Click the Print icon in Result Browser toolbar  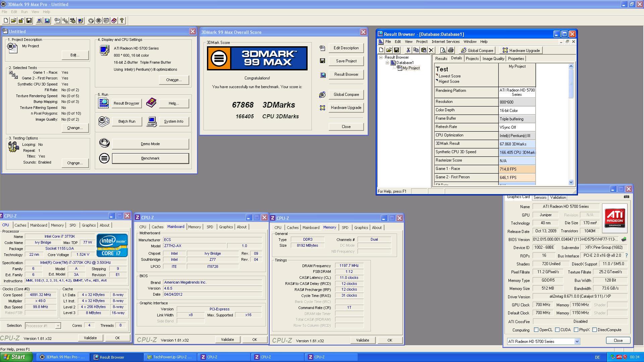450,50
